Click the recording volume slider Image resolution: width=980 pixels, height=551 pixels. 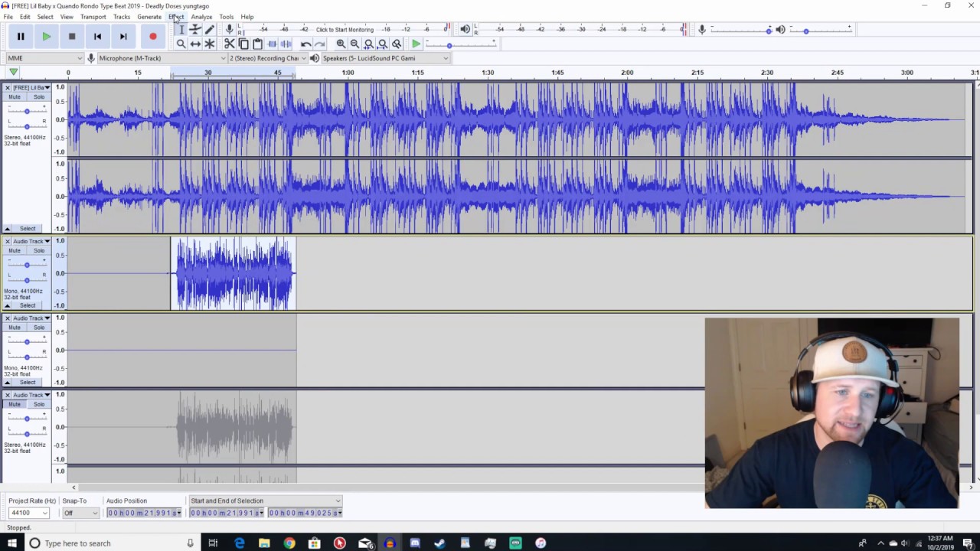click(x=741, y=30)
